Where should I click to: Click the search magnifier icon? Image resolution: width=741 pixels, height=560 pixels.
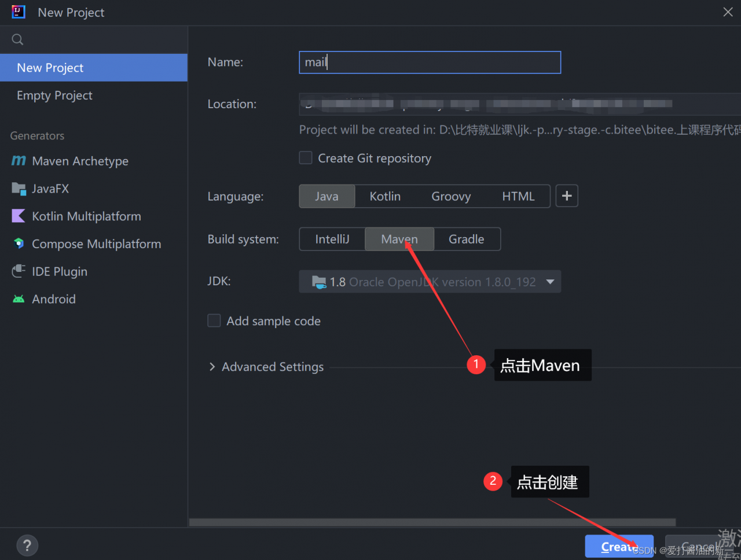coord(18,39)
